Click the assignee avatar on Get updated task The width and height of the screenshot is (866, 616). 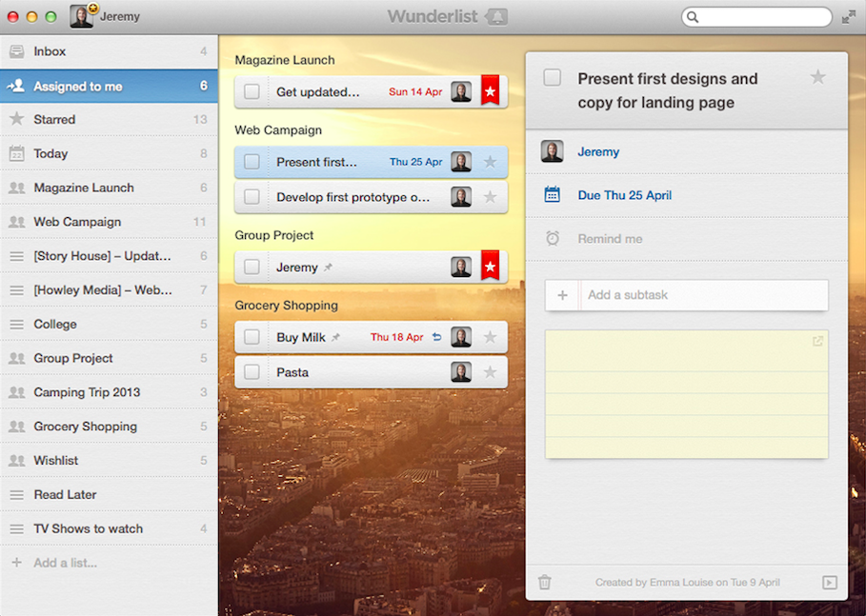[461, 91]
